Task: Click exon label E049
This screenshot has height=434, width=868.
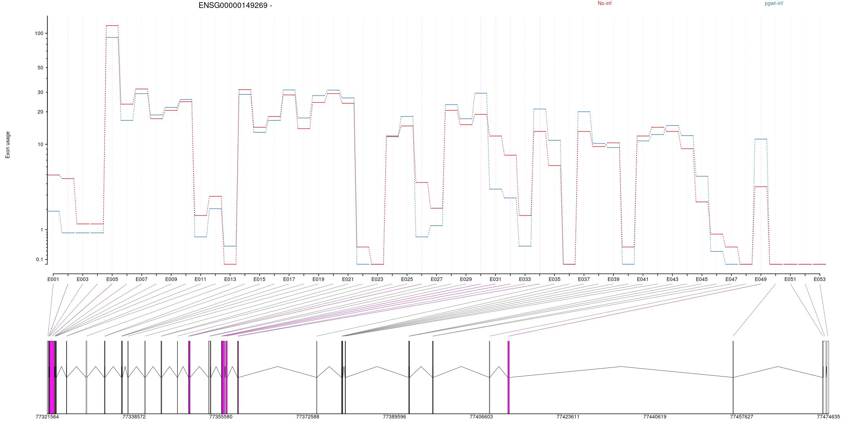Action: 761,279
